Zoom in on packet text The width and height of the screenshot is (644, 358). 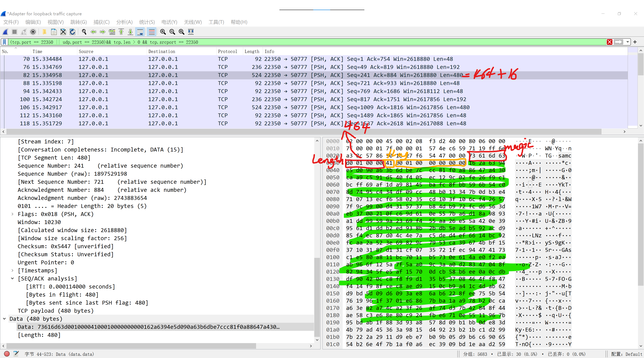pos(163,32)
